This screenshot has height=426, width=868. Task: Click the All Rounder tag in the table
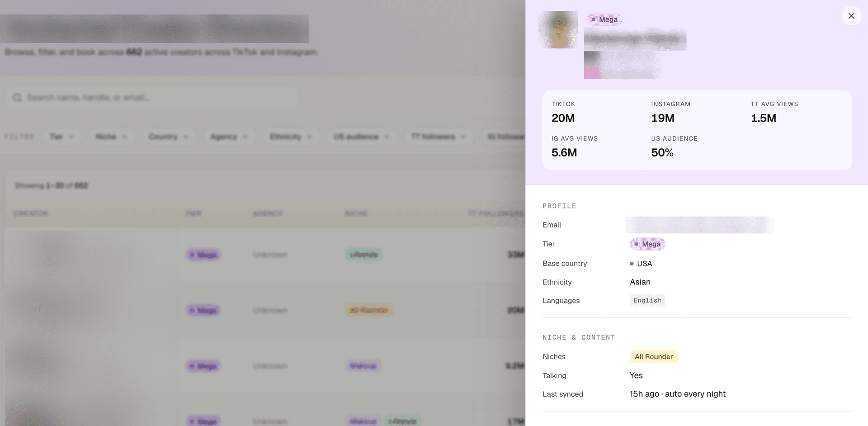coord(369,310)
